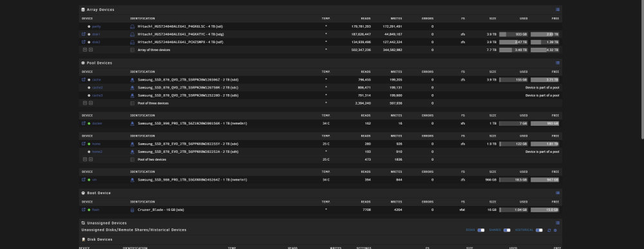Open the cache3 device link

click(x=97, y=95)
